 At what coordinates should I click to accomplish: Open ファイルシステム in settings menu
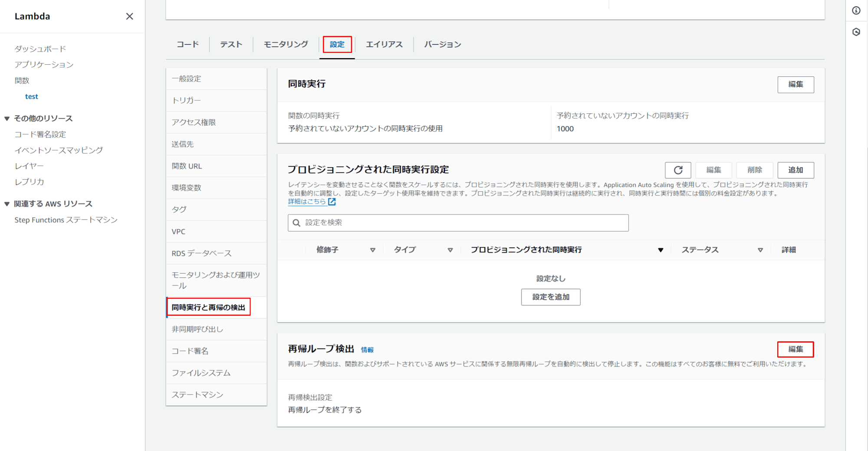(x=216, y=373)
